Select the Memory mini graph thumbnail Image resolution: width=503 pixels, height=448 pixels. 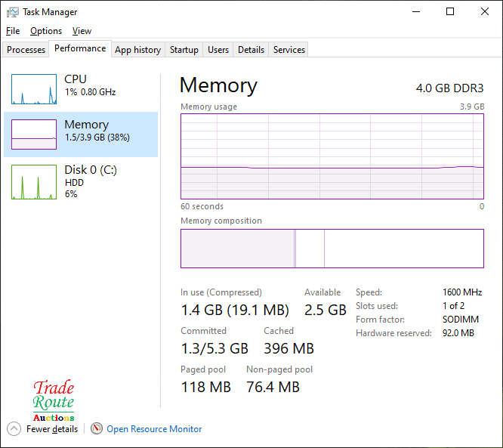point(34,134)
